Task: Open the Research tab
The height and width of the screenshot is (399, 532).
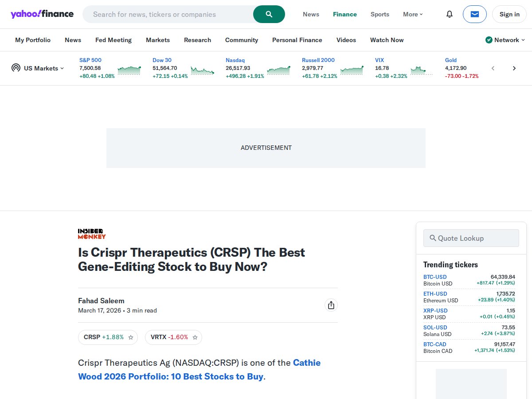Action: [197, 40]
